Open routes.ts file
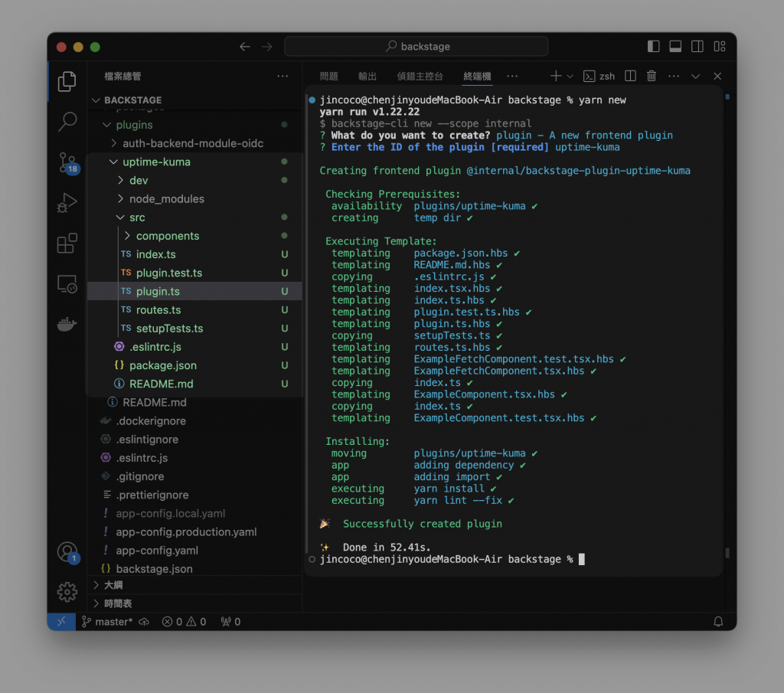Image resolution: width=784 pixels, height=693 pixels. tap(195, 310)
